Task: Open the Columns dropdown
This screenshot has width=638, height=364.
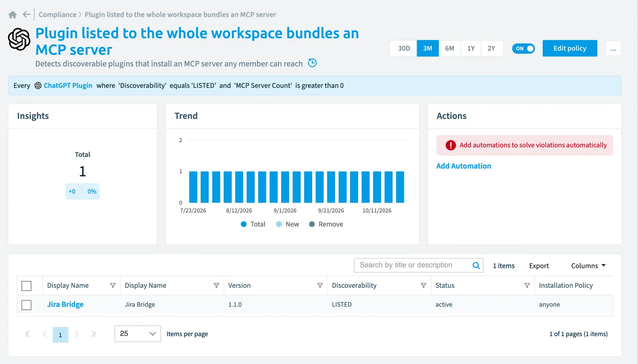Action: click(589, 266)
